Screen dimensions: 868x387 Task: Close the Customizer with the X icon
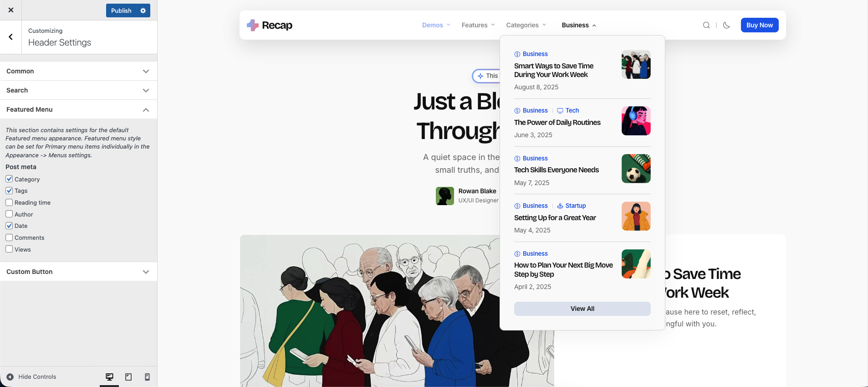tap(11, 10)
